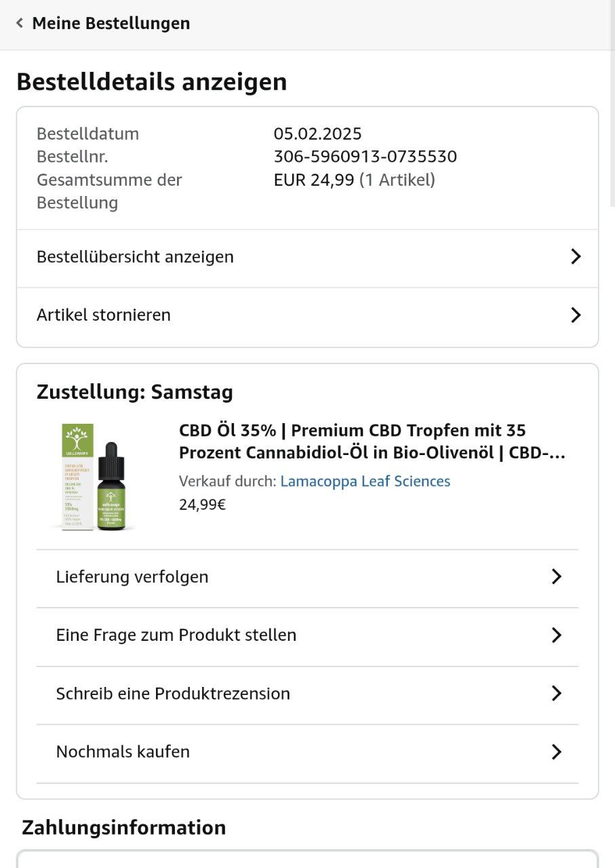Click the arrow on Nochmals kaufen row
This screenshot has height=868, width=615.
557,752
